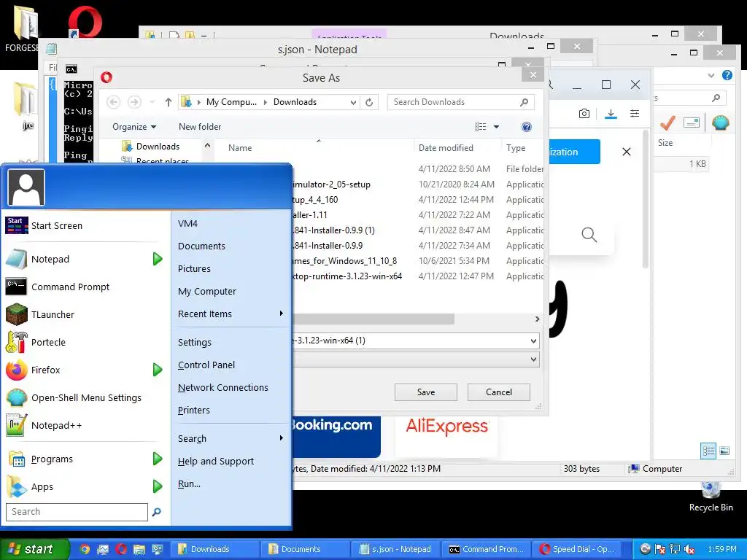
Task: Switch to s.json - Notepad taskbar button
Action: 395,549
